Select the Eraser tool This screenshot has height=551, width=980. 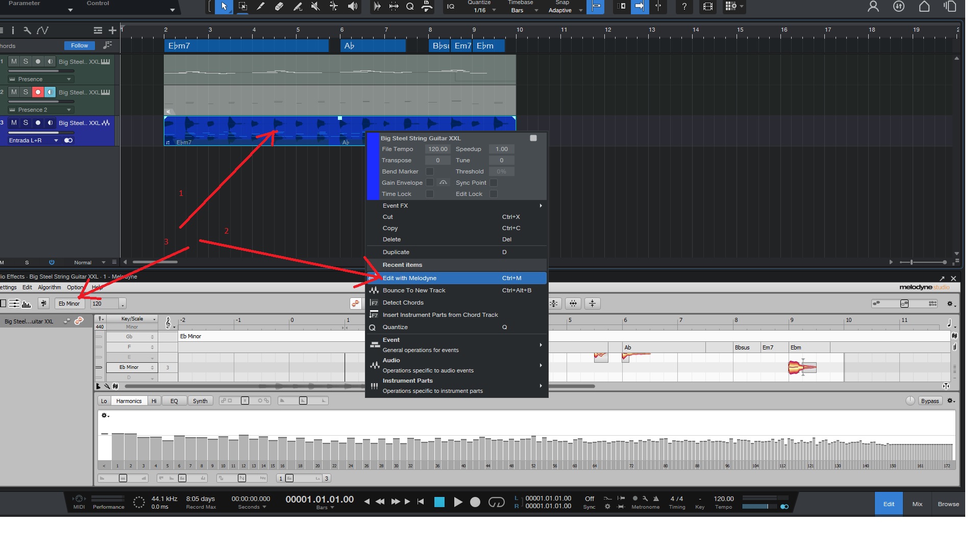279,7
